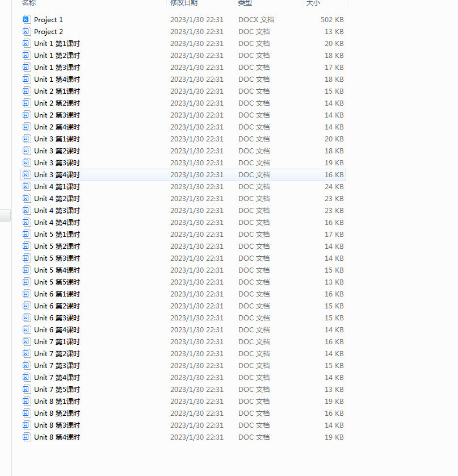Click the 17 KB size of Unit 5 第1课时
Image resolution: width=458 pixels, height=476 pixels.
click(334, 235)
